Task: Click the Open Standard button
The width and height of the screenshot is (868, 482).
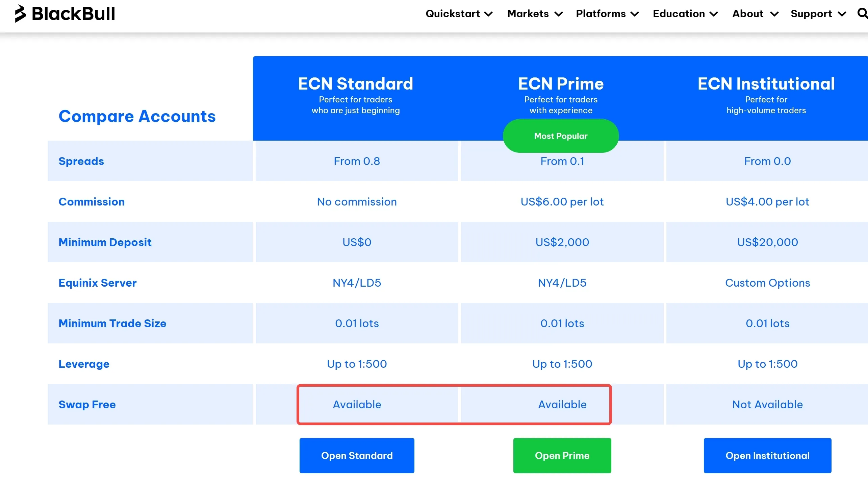Action: pyautogui.click(x=357, y=455)
